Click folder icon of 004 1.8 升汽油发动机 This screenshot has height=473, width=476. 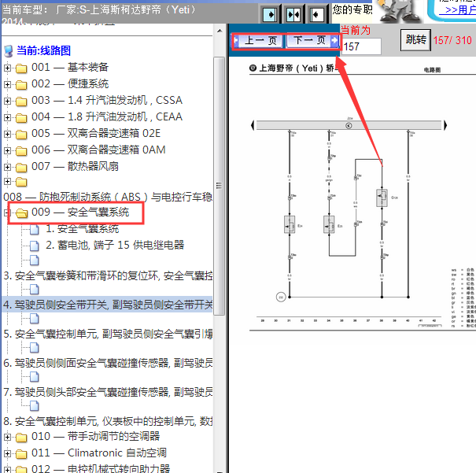click(21, 118)
